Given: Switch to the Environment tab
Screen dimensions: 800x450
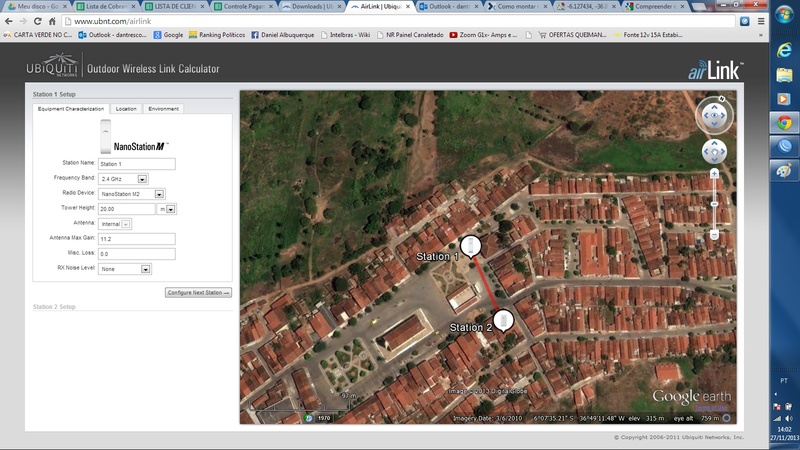Looking at the screenshot, I should point(163,109).
